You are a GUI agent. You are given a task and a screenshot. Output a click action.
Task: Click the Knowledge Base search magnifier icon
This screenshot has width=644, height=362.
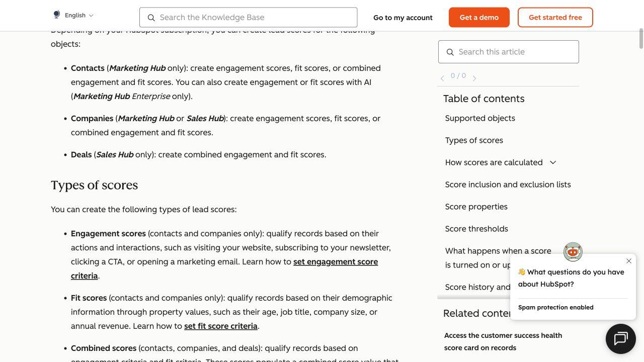click(x=151, y=18)
